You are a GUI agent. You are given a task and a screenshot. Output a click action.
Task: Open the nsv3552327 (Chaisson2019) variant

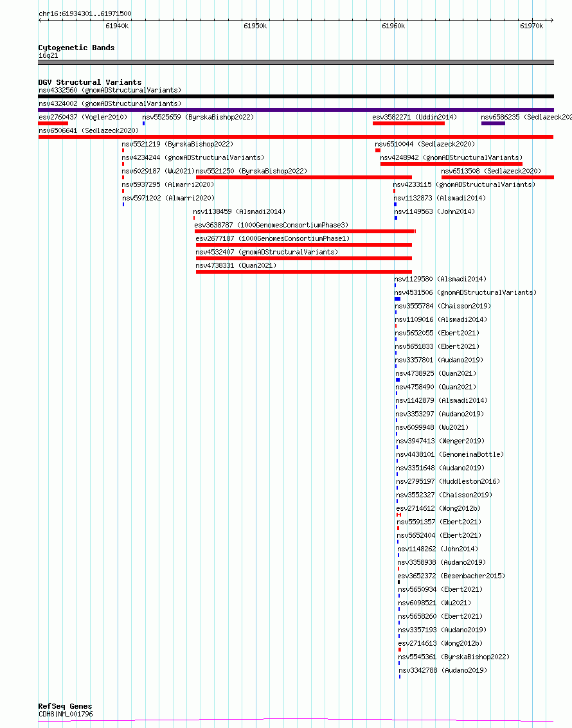pyautogui.click(x=444, y=494)
